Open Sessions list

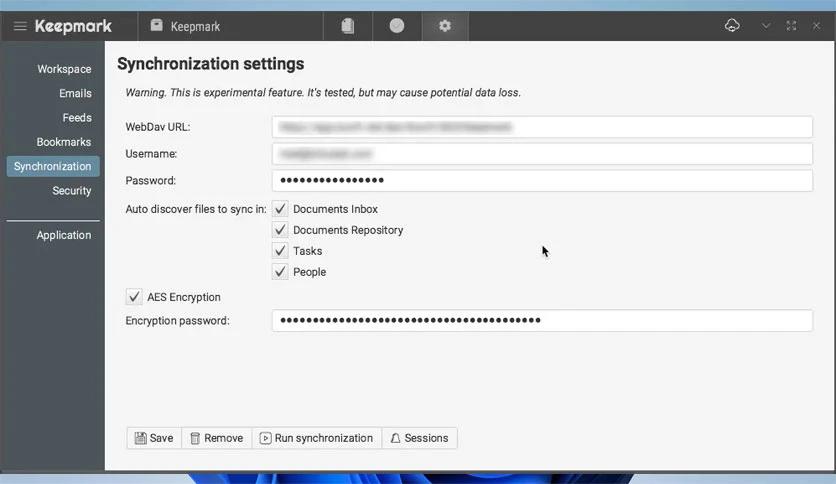419,438
